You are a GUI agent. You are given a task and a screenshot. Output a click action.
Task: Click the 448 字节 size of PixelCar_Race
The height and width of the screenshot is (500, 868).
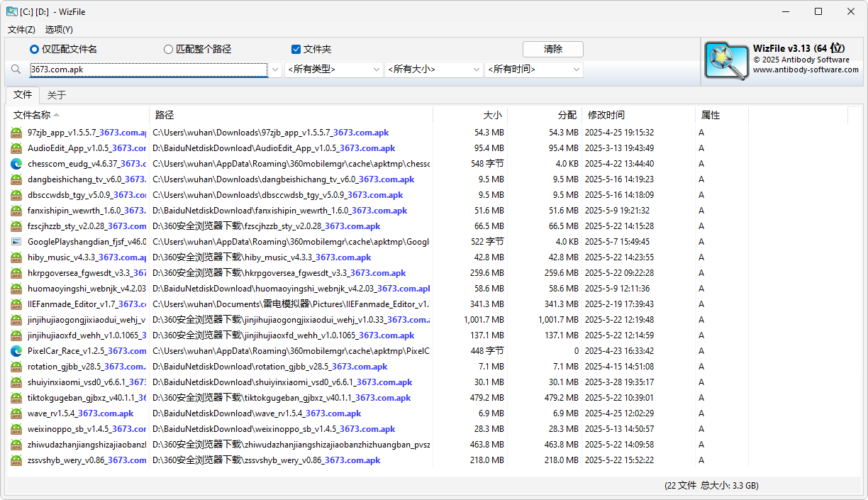click(x=487, y=351)
